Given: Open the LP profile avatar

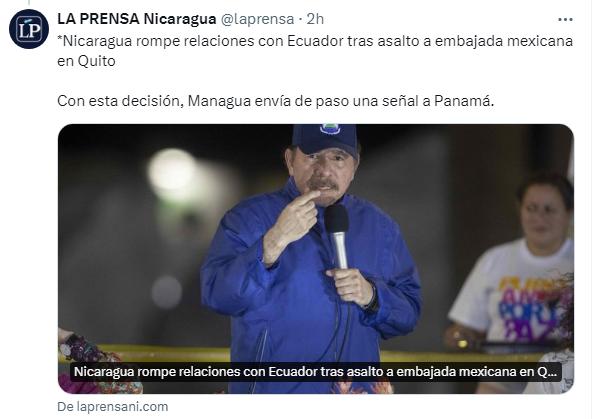Looking at the screenshot, I should tap(29, 29).
